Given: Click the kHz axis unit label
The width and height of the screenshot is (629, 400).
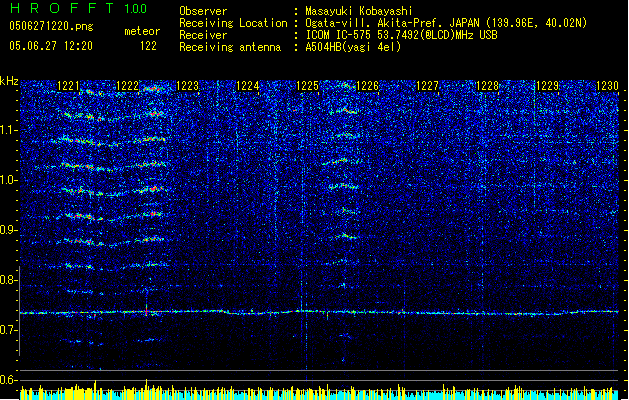Looking at the screenshot, I should click(x=9, y=81).
